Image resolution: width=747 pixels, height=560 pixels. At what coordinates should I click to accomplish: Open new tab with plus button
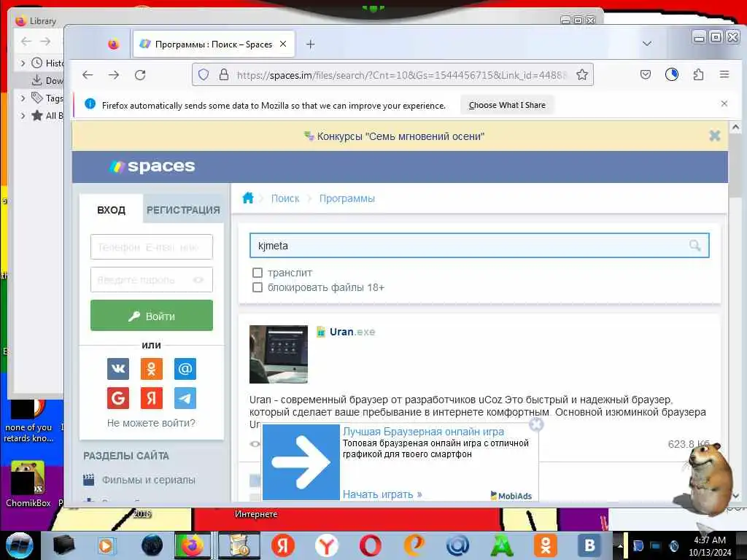pos(311,44)
